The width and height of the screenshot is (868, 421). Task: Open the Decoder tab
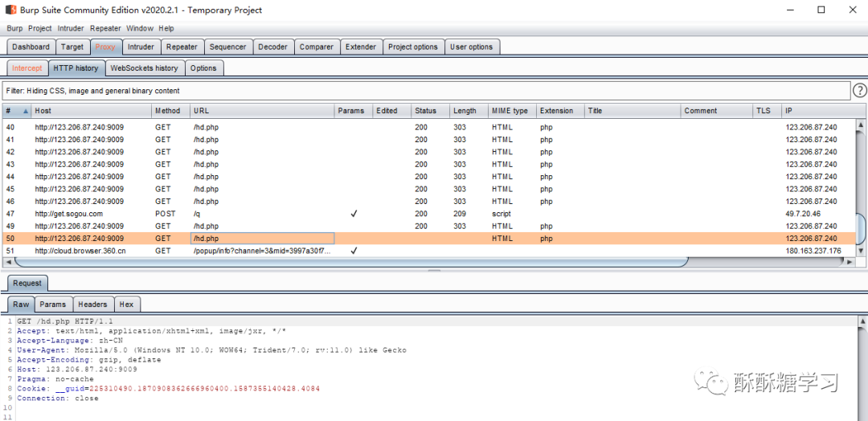coord(273,47)
